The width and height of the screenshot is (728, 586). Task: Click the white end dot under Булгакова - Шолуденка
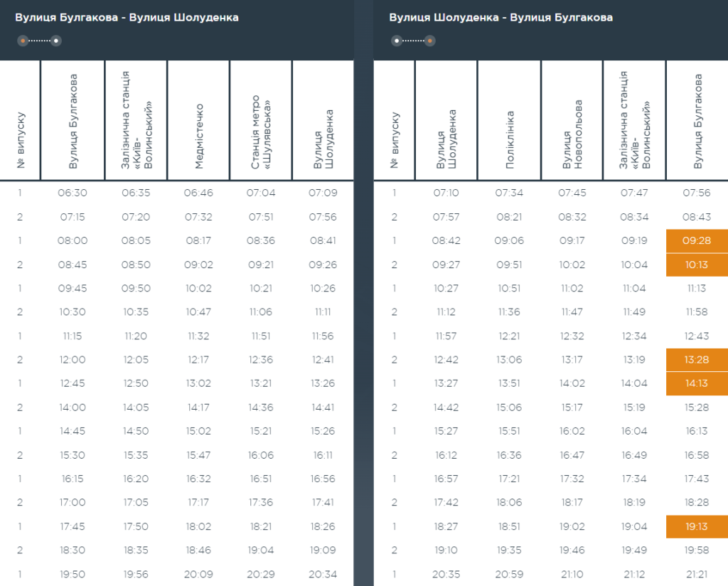(x=56, y=41)
